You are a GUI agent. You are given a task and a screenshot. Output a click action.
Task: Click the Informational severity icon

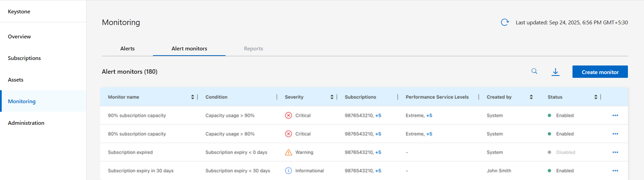pyautogui.click(x=288, y=171)
